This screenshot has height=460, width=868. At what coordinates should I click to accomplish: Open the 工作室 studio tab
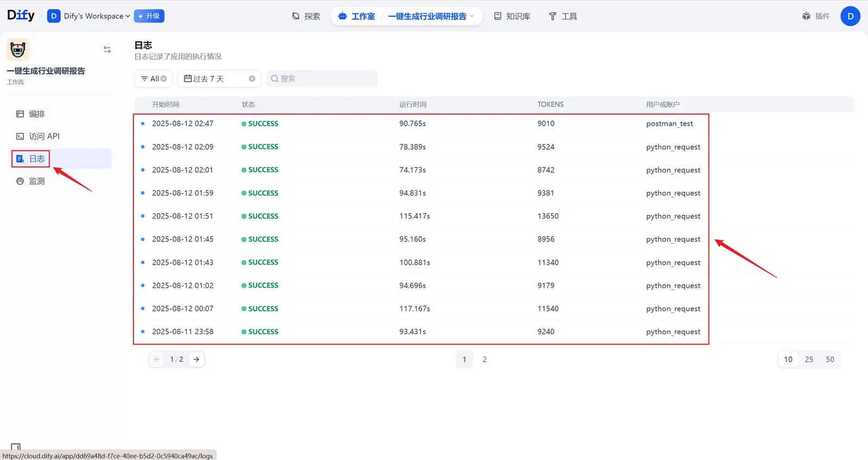click(356, 16)
